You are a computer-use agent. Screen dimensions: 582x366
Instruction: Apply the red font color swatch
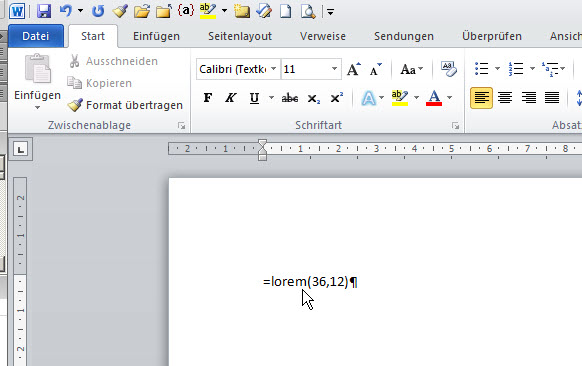click(x=434, y=98)
